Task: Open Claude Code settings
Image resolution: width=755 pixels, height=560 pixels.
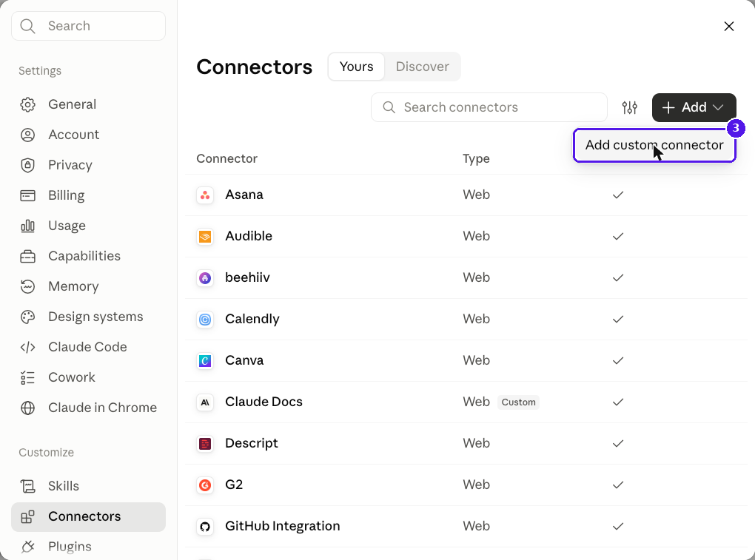Action: pyautogui.click(x=89, y=347)
